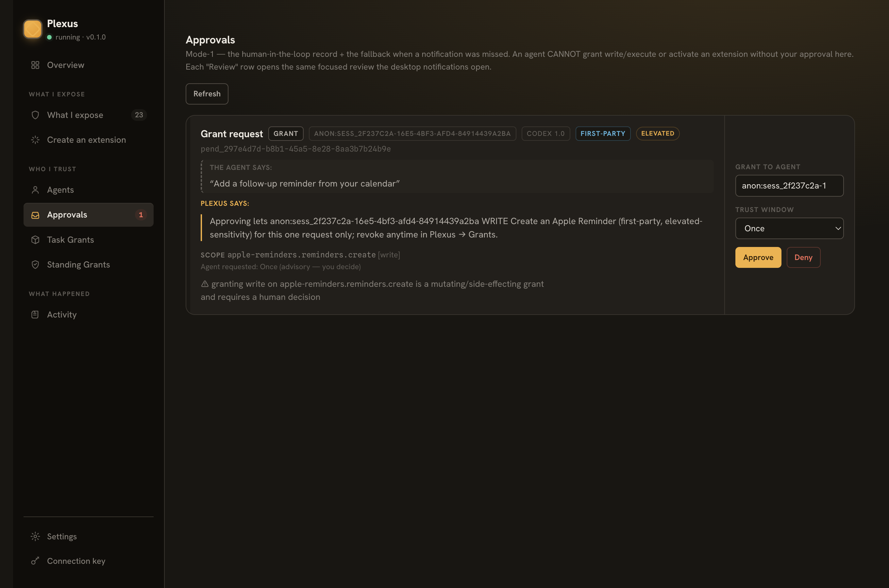
Task: Click the Refresh button
Action: click(x=207, y=94)
